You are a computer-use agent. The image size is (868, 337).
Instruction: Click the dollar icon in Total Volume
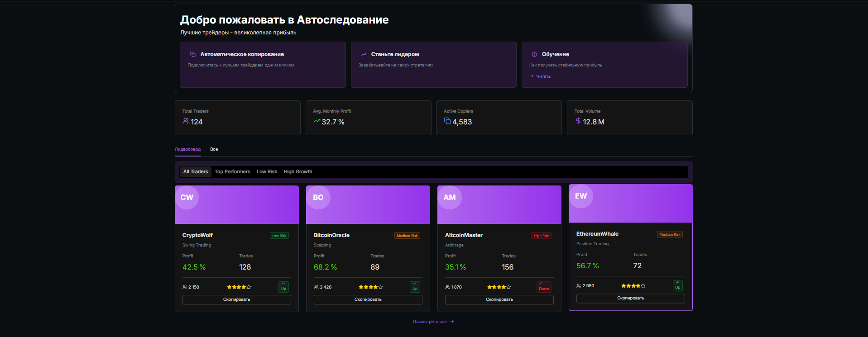(x=578, y=121)
